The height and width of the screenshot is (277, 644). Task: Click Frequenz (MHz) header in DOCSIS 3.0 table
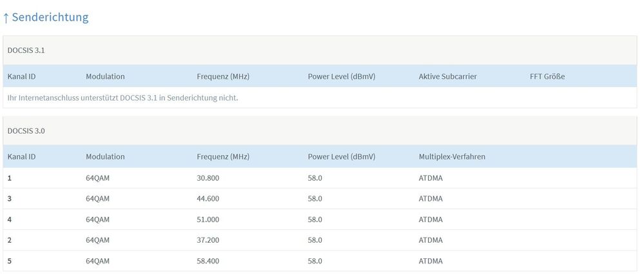222,157
